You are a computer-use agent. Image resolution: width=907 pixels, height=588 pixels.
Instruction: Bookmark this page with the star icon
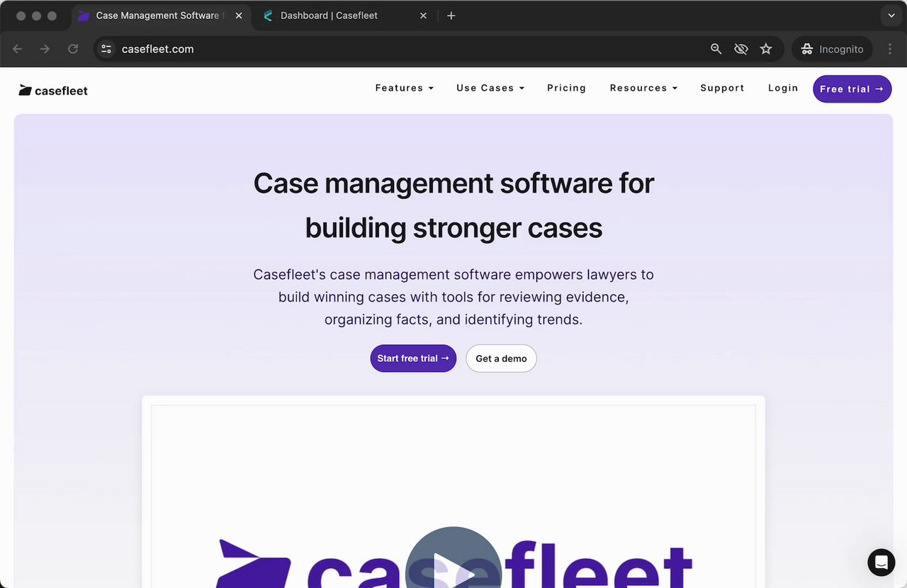(766, 49)
